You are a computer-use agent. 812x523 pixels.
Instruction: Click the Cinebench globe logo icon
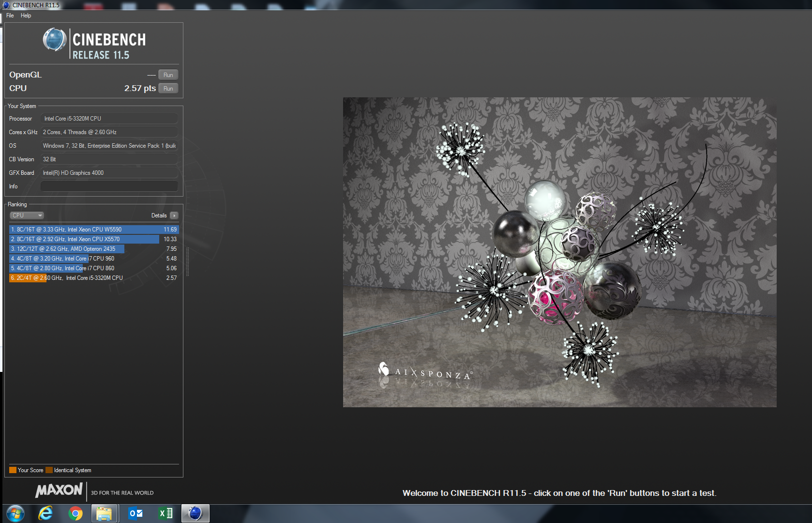(55, 40)
